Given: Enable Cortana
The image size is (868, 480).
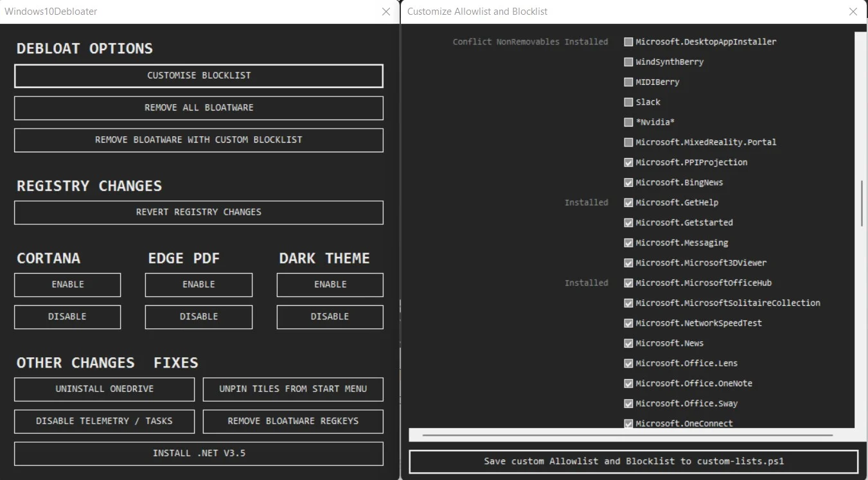Looking at the screenshot, I should click(x=67, y=285).
